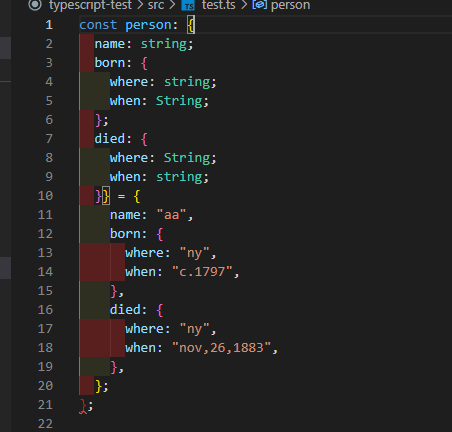
Task: Click line number 21 in gutter
Action: point(45,405)
